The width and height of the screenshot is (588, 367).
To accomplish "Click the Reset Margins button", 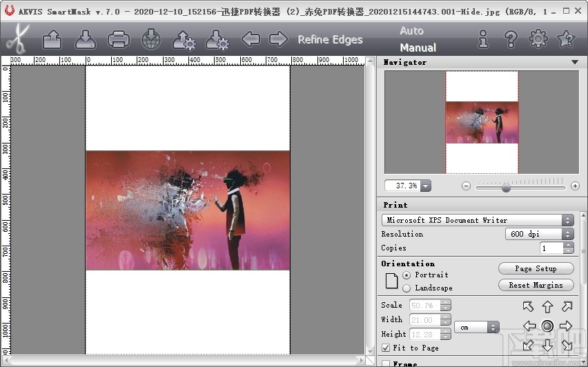I will [x=536, y=285].
